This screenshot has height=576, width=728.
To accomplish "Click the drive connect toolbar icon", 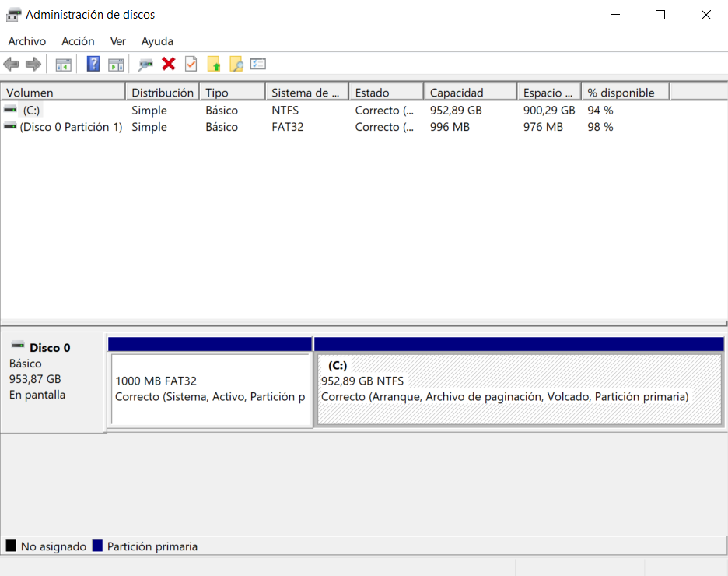I will click(x=145, y=65).
